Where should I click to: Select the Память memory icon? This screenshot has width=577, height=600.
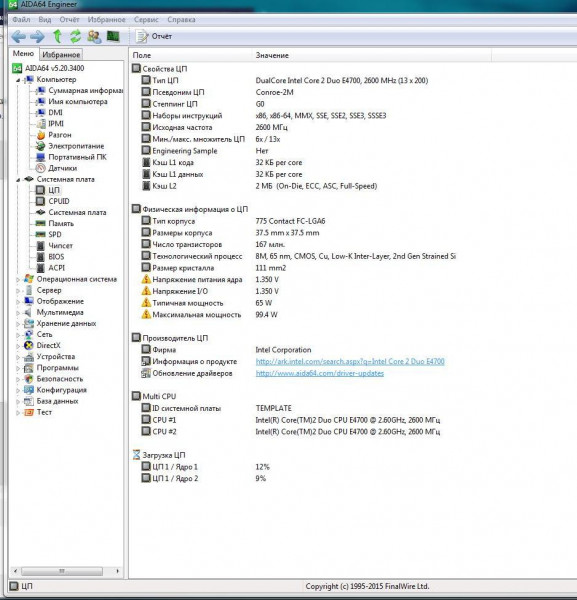coord(41,223)
